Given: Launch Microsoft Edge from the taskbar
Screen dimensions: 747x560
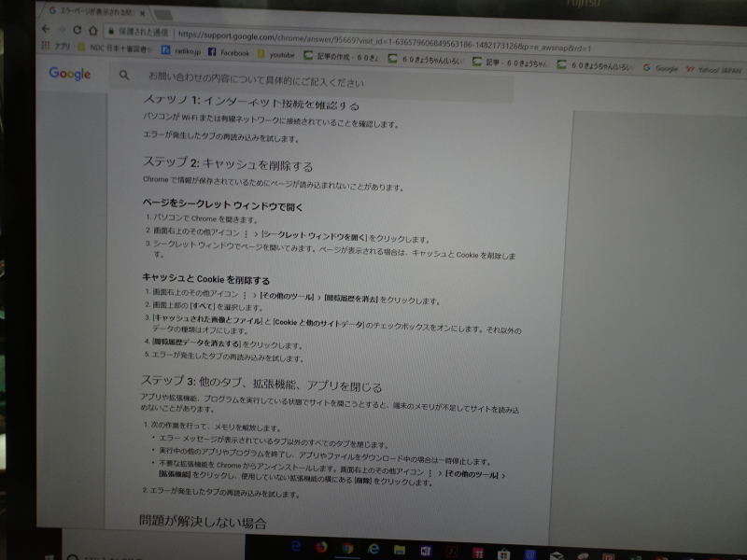Looking at the screenshot, I should [x=296, y=546].
